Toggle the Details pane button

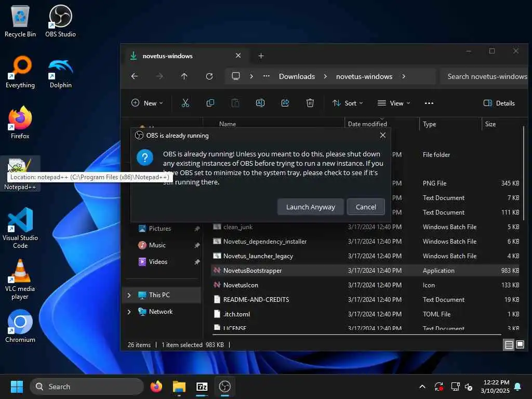point(499,103)
